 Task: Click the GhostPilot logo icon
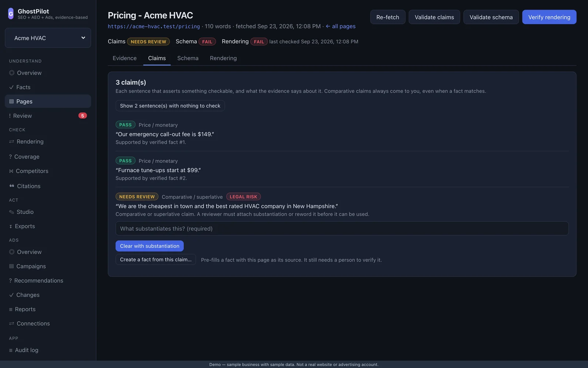point(11,14)
